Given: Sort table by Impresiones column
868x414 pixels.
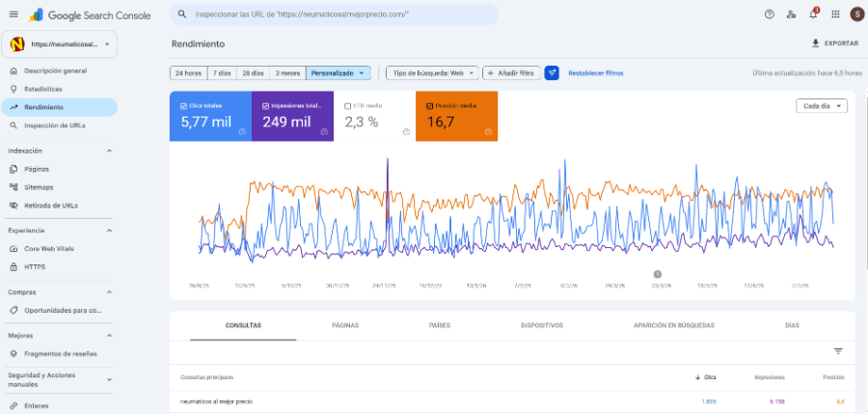Looking at the screenshot, I should tap(770, 377).
